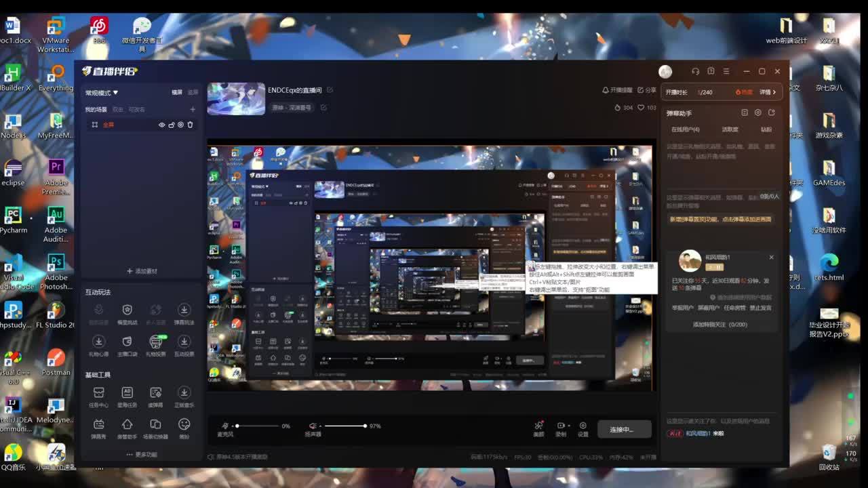Switch to 横屏 landscape orientation
This screenshot has height=488, width=868.
[x=177, y=92]
